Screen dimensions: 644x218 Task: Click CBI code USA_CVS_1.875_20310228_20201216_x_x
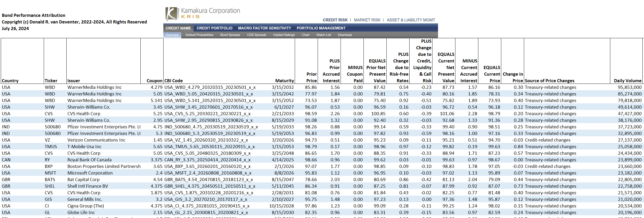click(209, 193)
